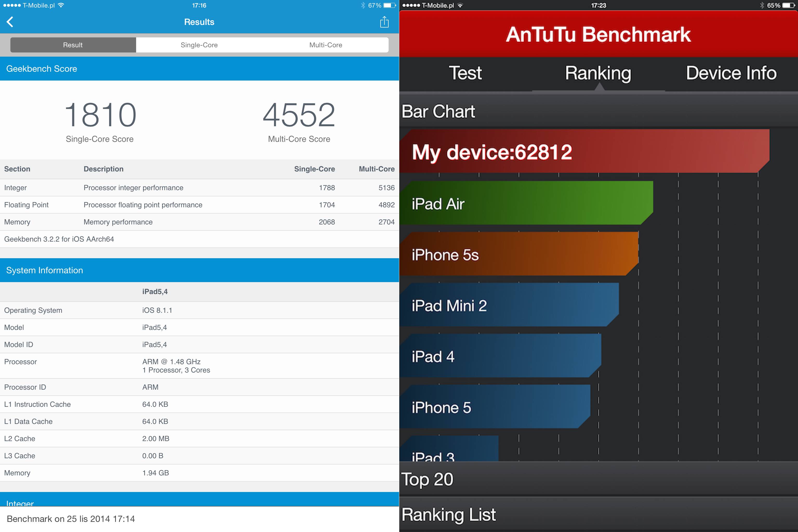Tap the iPad Mini 2 bar
The width and height of the screenshot is (798, 532).
coord(509,305)
